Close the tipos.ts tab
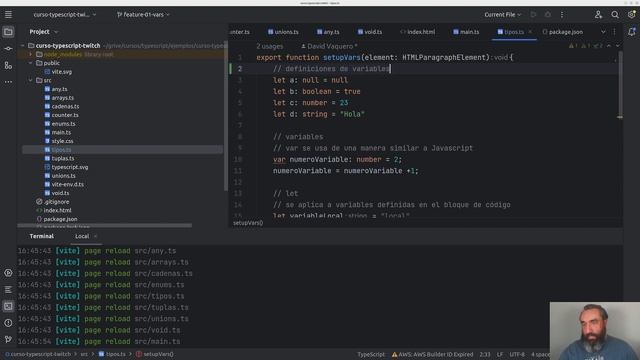The height and width of the screenshot is (360, 640). (530, 32)
